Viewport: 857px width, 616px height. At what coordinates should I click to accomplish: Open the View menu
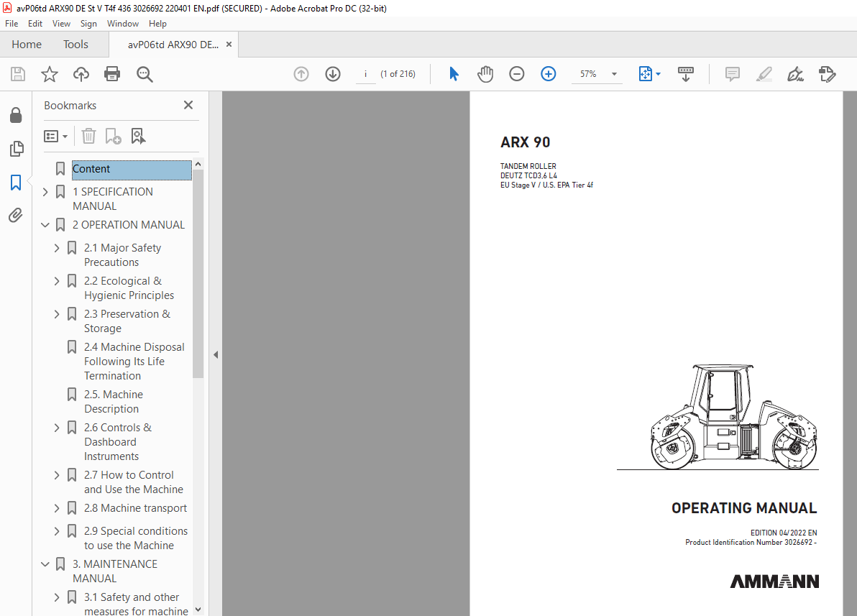61,24
